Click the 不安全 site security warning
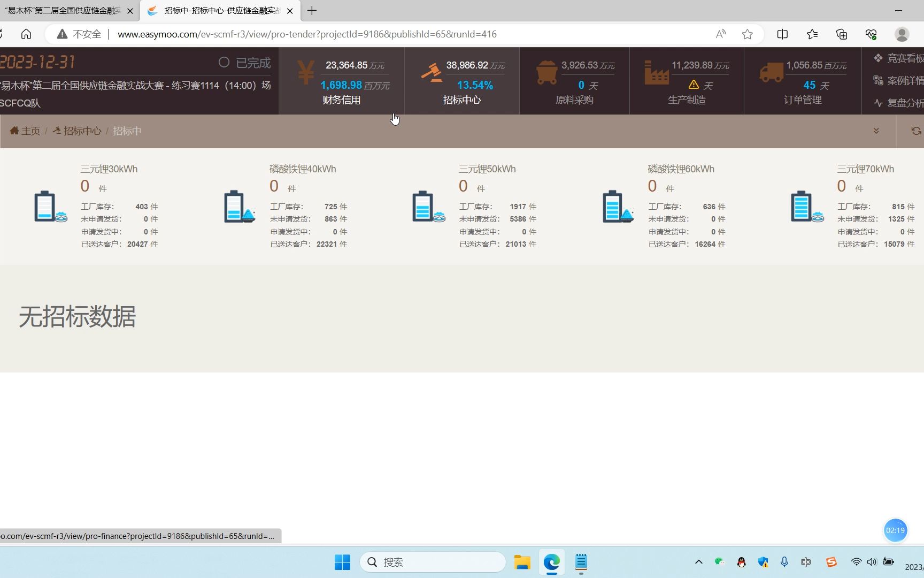924x578 pixels. 79,34
